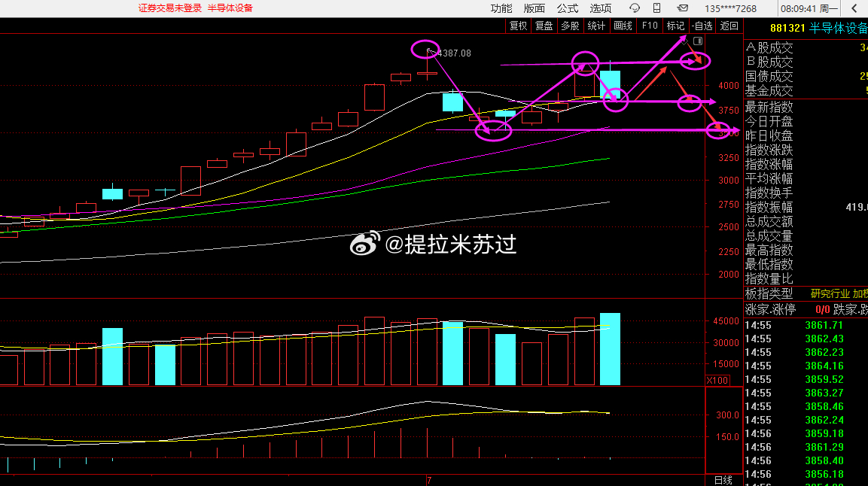This screenshot has height=486, width=868.
Task: Toggle the side panel icon above chart
Action: coord(698,41)
